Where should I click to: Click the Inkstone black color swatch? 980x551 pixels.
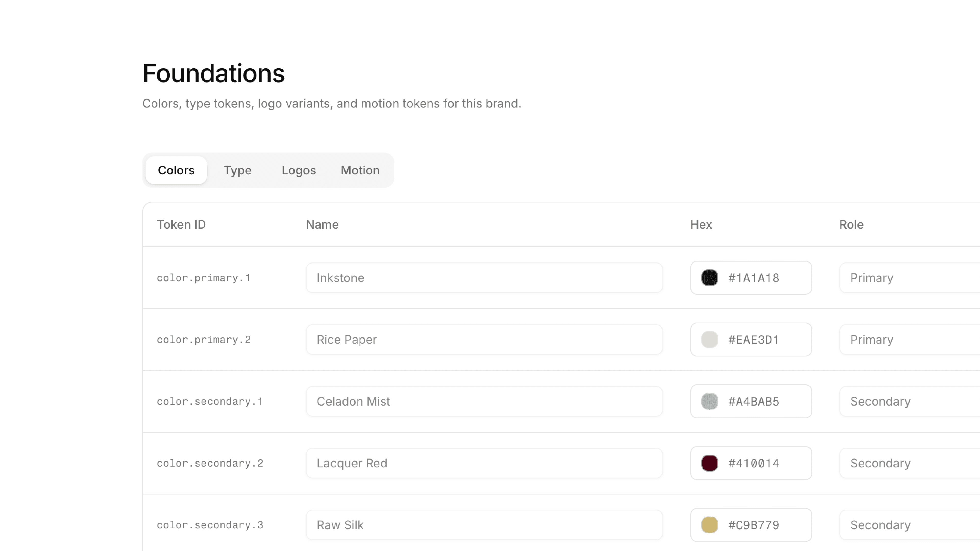pyautogui.click(x=709, y=278)
